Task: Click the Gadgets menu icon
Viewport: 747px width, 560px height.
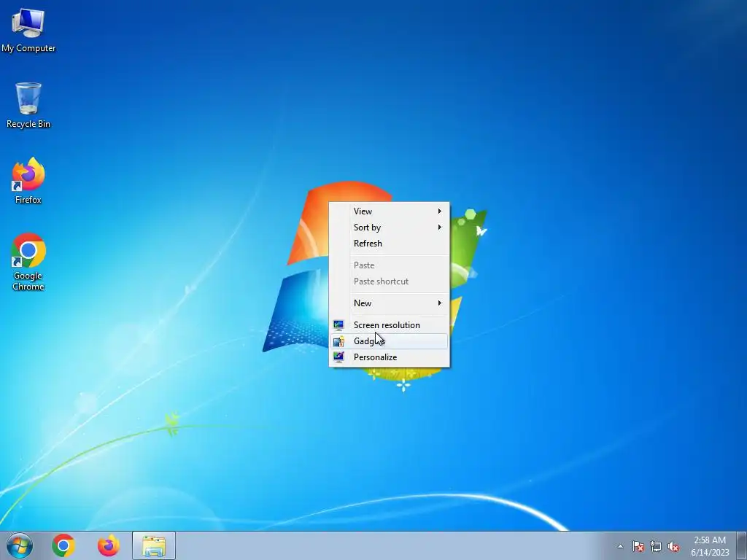Action: click(x=338, y=341)
